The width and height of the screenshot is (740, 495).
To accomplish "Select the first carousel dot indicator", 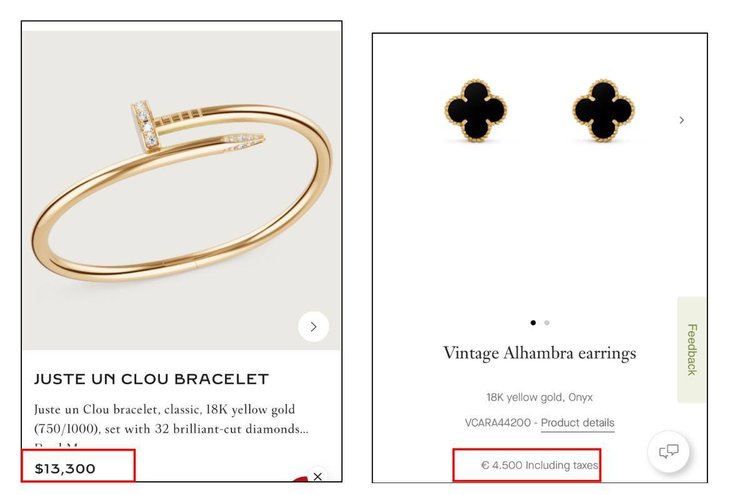I will [x=533, y=323].
